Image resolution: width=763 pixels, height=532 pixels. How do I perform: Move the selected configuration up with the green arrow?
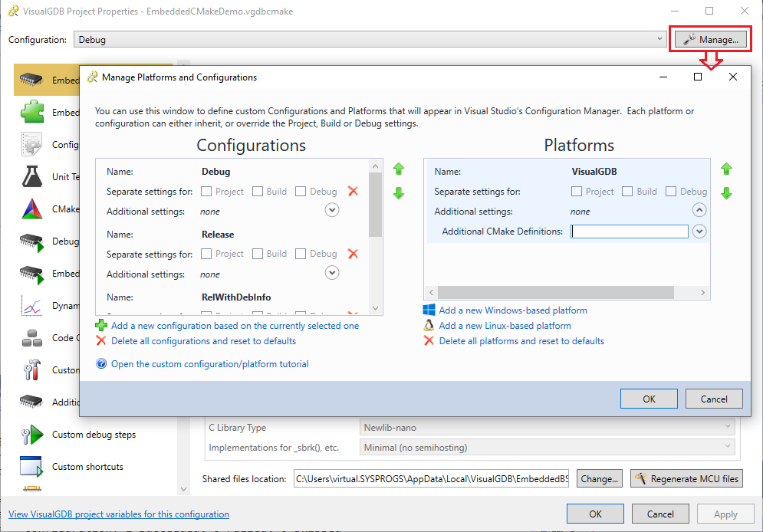pos(399,169)
